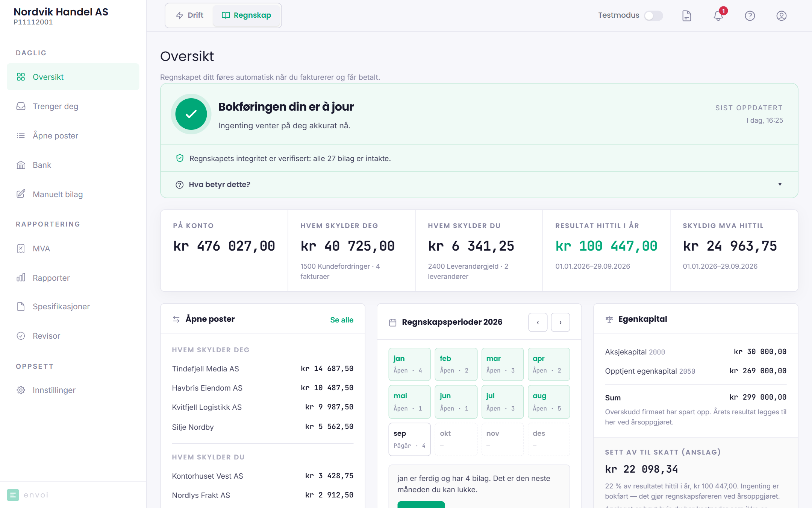Click the Nordlys Frakt AS row
The height and width of the screenshot is (508, 812).
[x=262, y=495]
